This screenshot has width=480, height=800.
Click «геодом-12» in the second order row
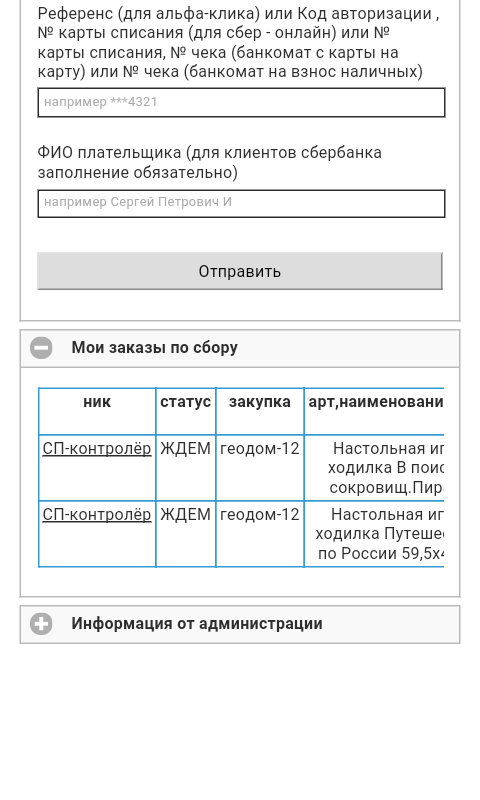(x=260, y=514)
